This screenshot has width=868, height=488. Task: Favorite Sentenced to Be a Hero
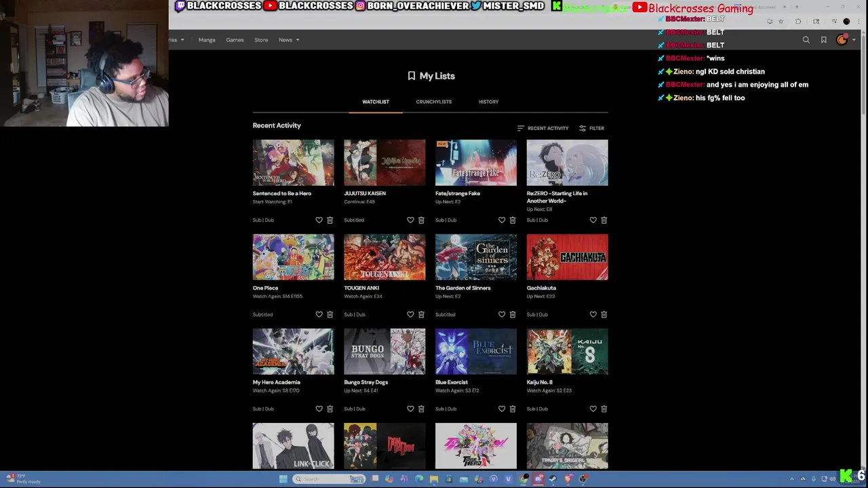tap(319, 220)
